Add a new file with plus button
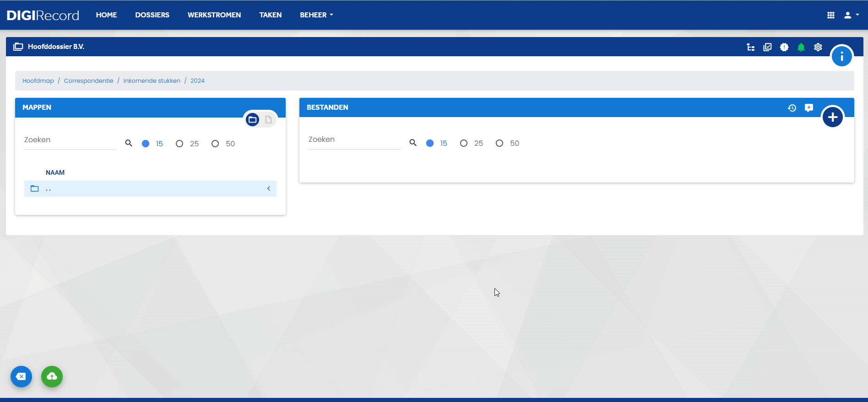868x402 pixels. pos(833,117)
